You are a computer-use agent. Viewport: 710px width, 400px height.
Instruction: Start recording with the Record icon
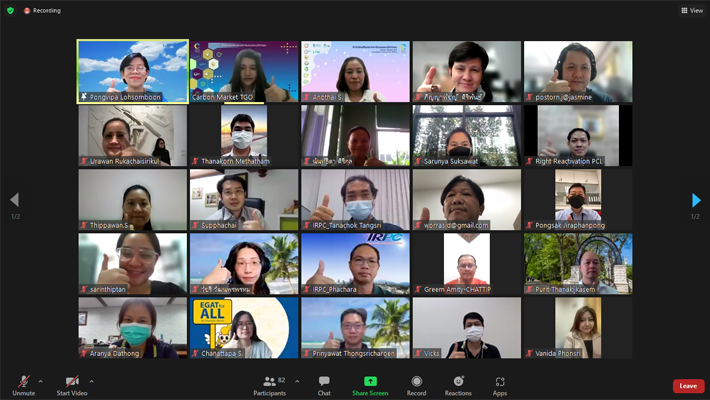point(416,385)
